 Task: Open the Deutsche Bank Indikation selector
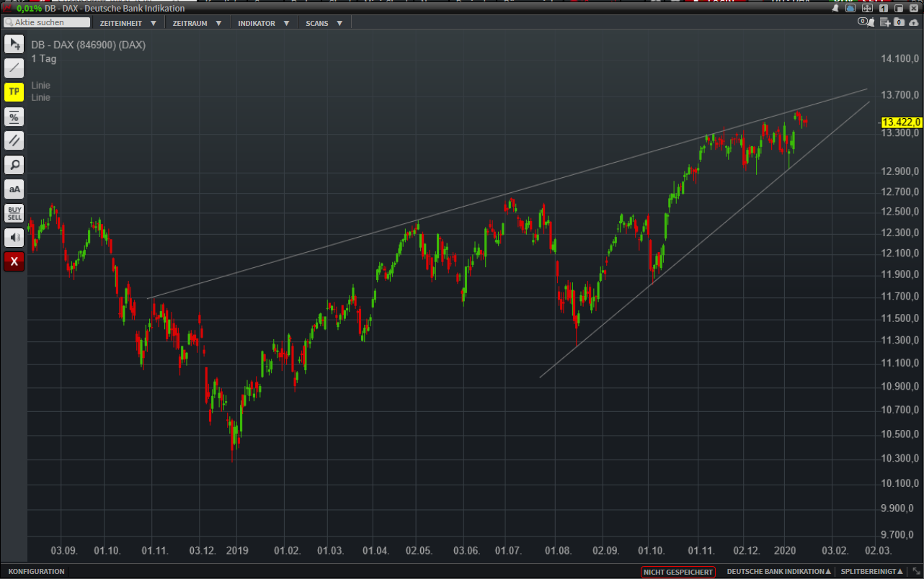tap(778, 572)
